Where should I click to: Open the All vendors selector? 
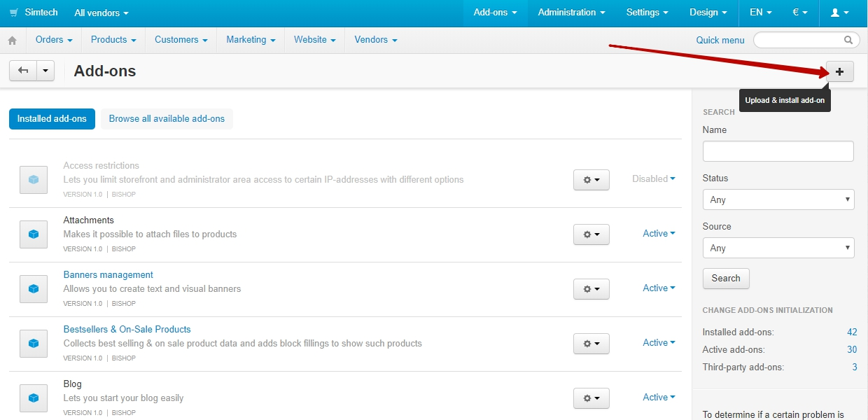click(101, 13)
